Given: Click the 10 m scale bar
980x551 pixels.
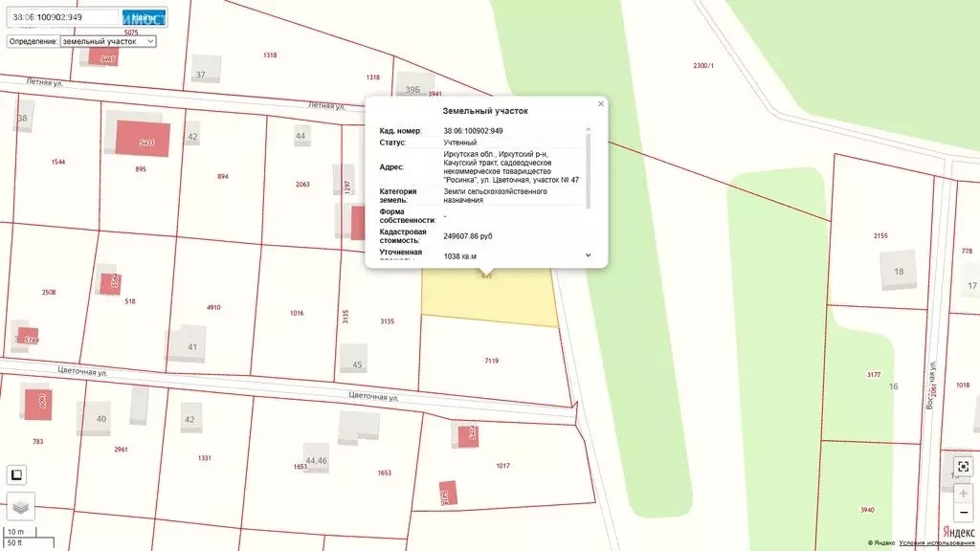Looking at the screenshot, I should [x=15, y=533].
